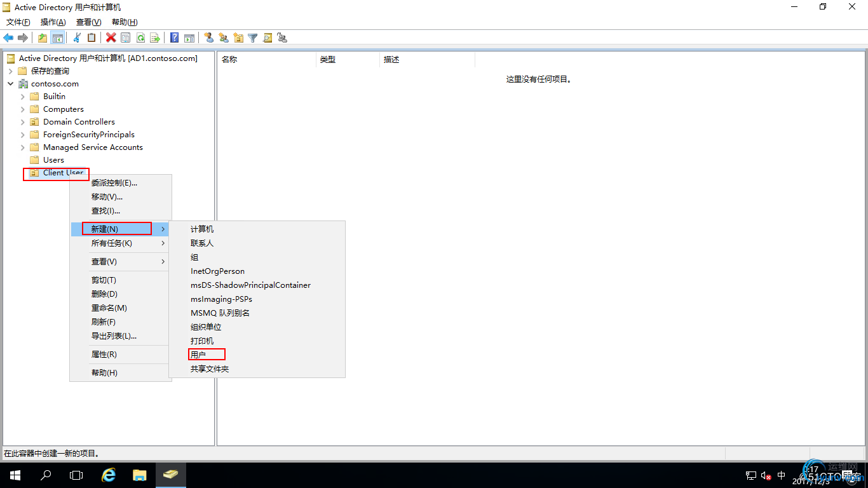
Task: Click the funnel filter options toolbar icon
Action: (x=253, y=37)
